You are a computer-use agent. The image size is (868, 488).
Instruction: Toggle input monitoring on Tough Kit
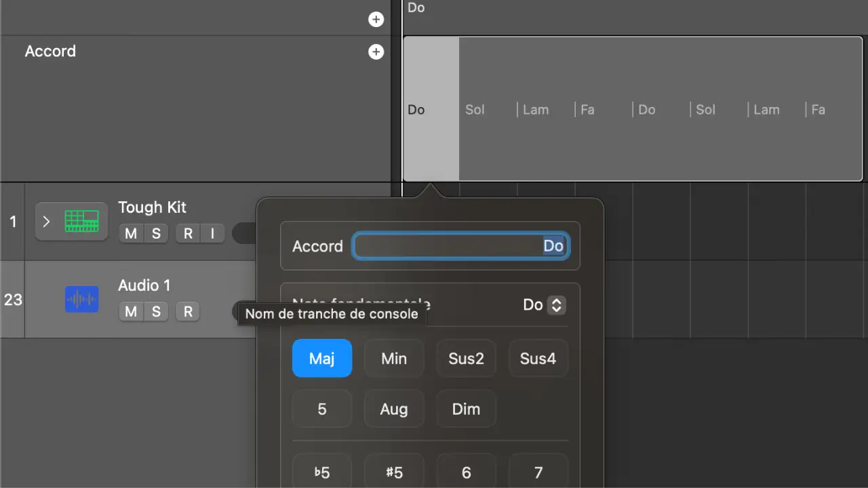coord(212,234)
